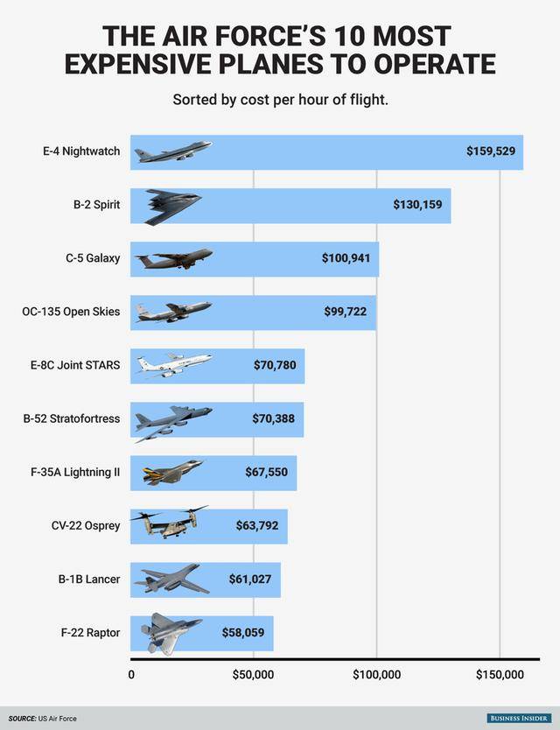Image resolution: width=560 pixels, height=730 pixels.
Task: Click the chart title heading
Action: click(280, 50)
